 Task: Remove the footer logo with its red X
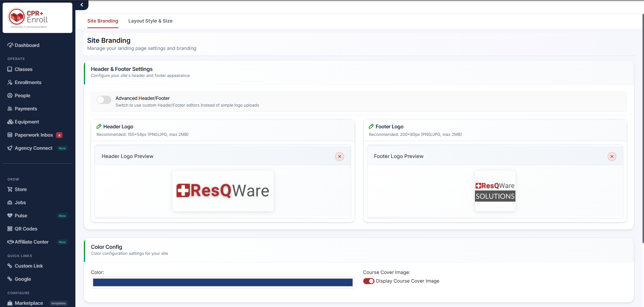(x=612, y=157)
